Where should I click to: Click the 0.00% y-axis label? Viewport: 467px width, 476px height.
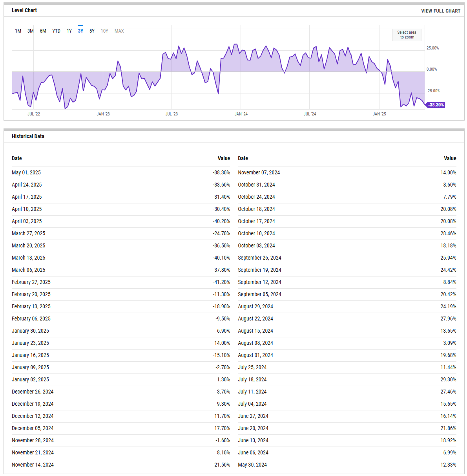pyautogui.click(x=432, y=70)
